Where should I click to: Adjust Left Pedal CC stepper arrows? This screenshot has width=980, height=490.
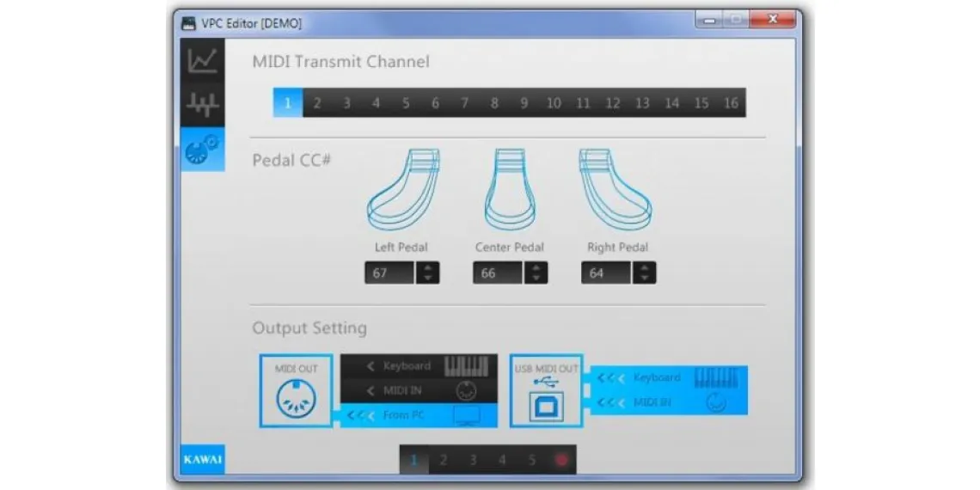(427, 273)
